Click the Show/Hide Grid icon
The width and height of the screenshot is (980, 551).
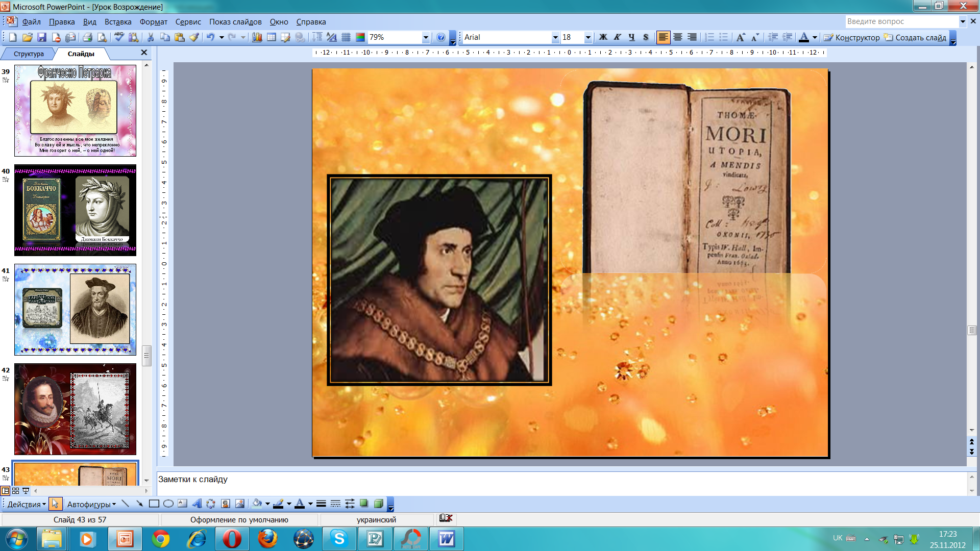click(346, 37)
